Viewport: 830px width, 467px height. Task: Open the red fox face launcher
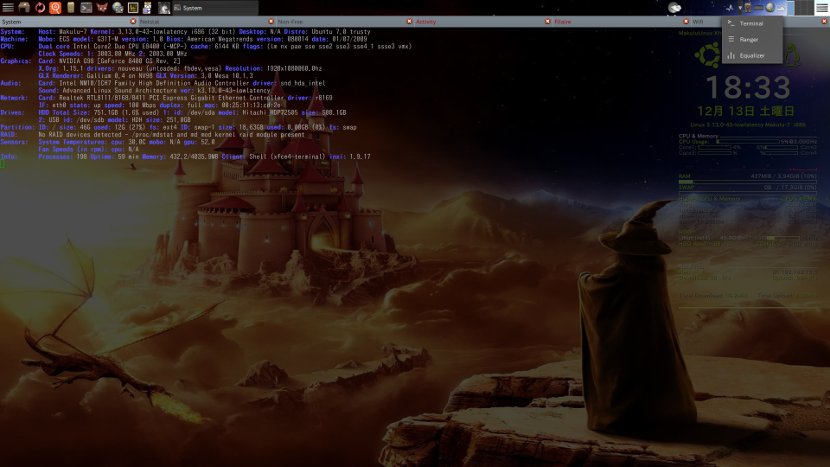point(102,7)
